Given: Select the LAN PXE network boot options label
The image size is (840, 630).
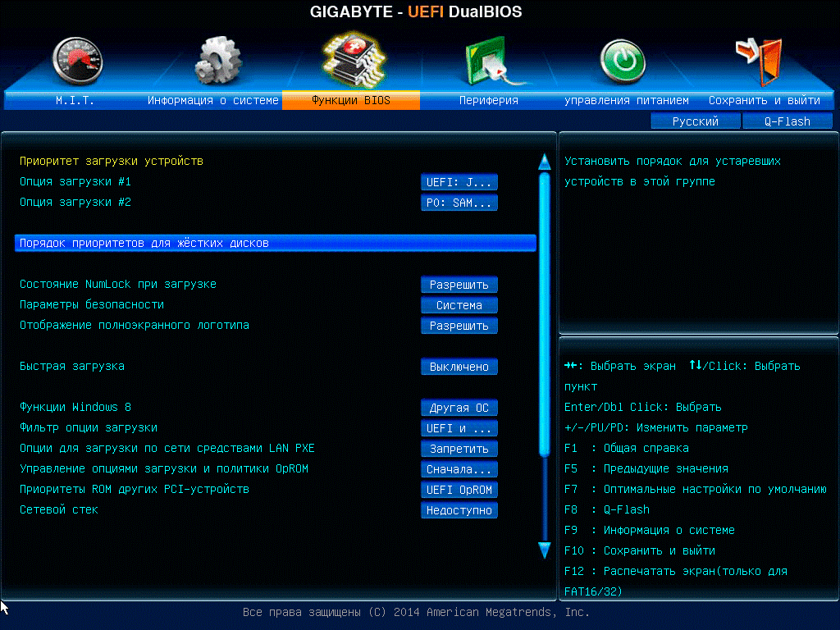Looking at the screenshot, I should [167, 448].
